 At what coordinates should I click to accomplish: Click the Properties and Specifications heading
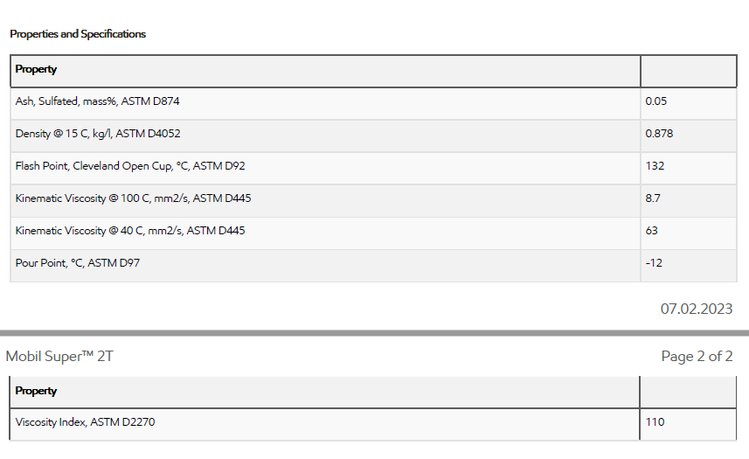click(78, 34)
